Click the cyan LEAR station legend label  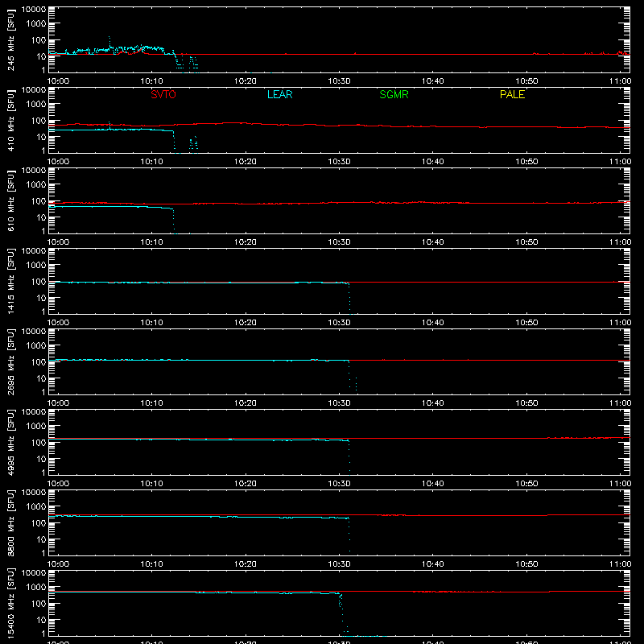point(279,94)
